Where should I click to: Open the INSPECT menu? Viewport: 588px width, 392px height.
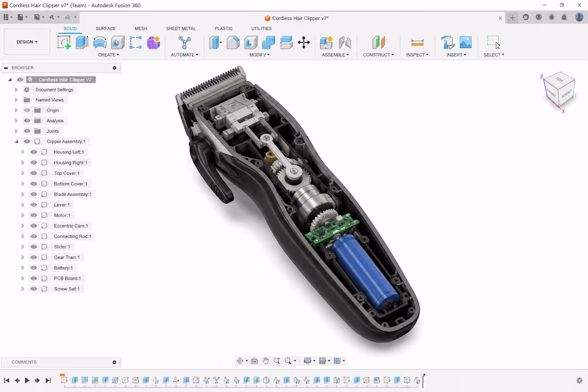pyautogui.click(x=417, y=55)
